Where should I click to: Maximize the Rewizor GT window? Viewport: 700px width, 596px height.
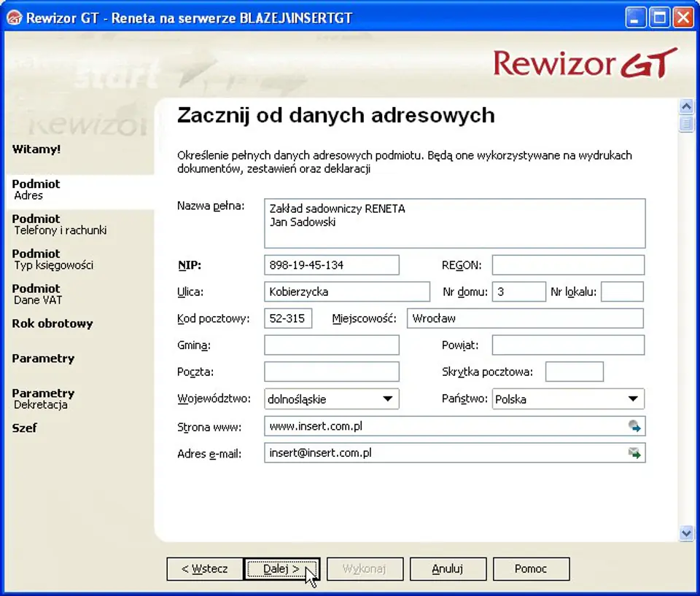coord(659,17)
